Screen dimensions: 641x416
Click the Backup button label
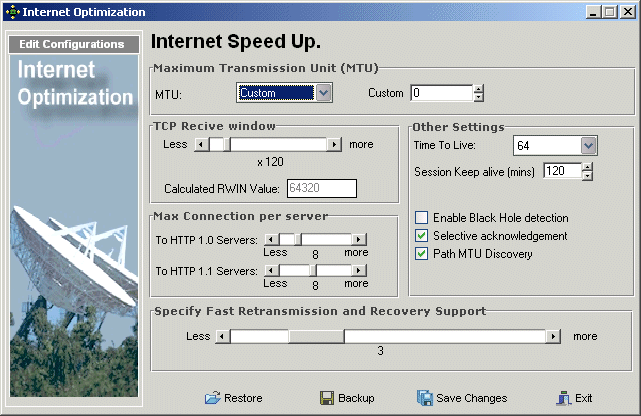[x=356, y=398]
